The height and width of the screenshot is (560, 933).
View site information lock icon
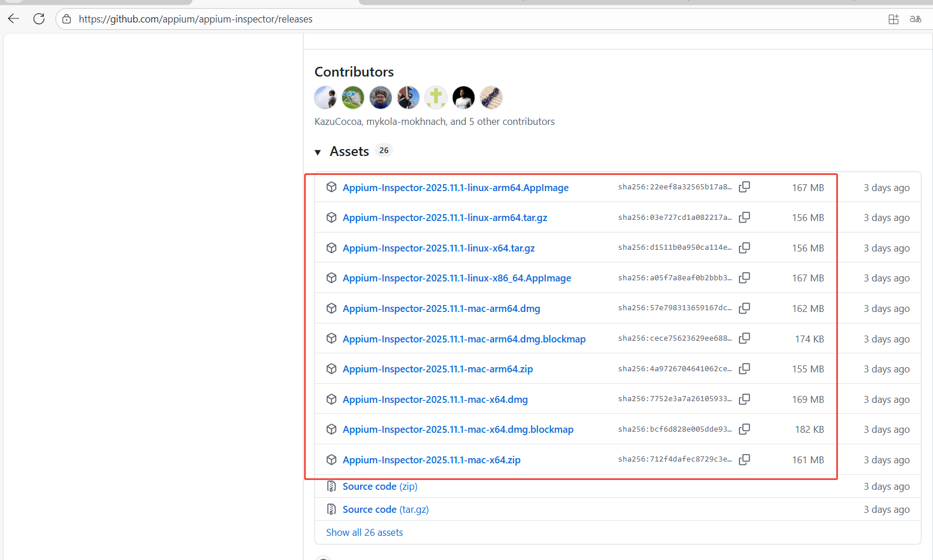(67, 19)
